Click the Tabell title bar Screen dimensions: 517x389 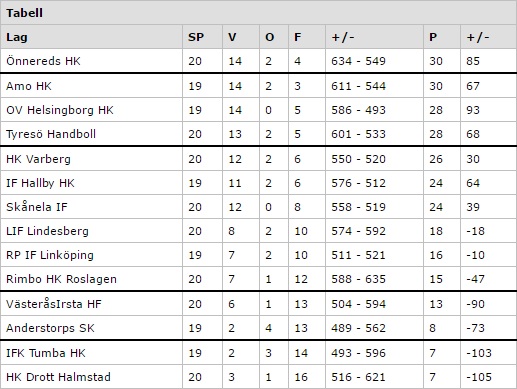click(258, 13)
